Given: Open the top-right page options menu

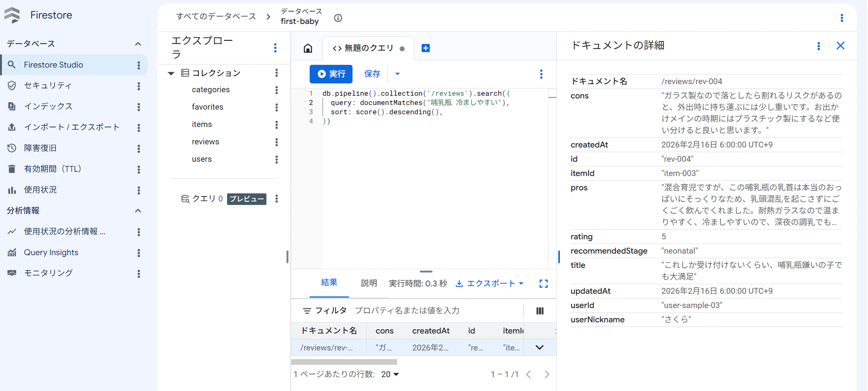Looking at the screenshot, I should [842, 18].
